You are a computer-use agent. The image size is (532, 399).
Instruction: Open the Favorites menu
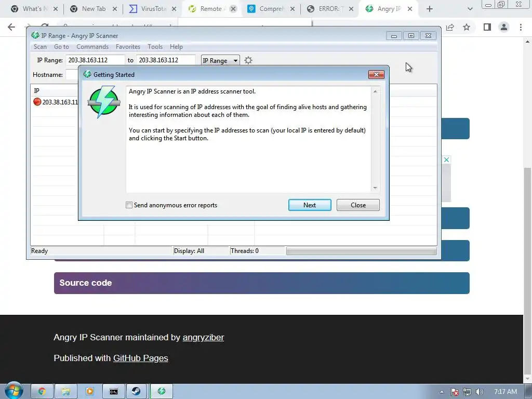click(128, 47)
